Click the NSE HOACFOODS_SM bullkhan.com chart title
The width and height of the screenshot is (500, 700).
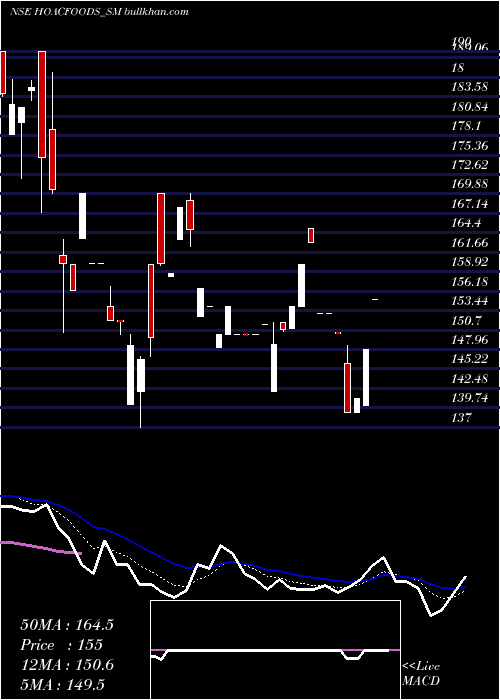click(x=99, y=12)
